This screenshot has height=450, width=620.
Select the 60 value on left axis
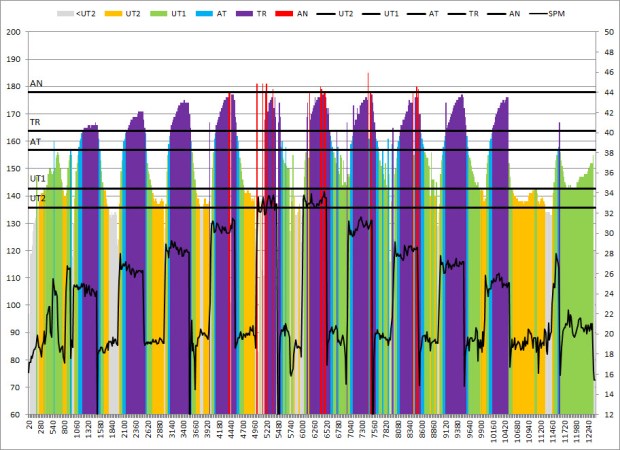click(17, 414)
